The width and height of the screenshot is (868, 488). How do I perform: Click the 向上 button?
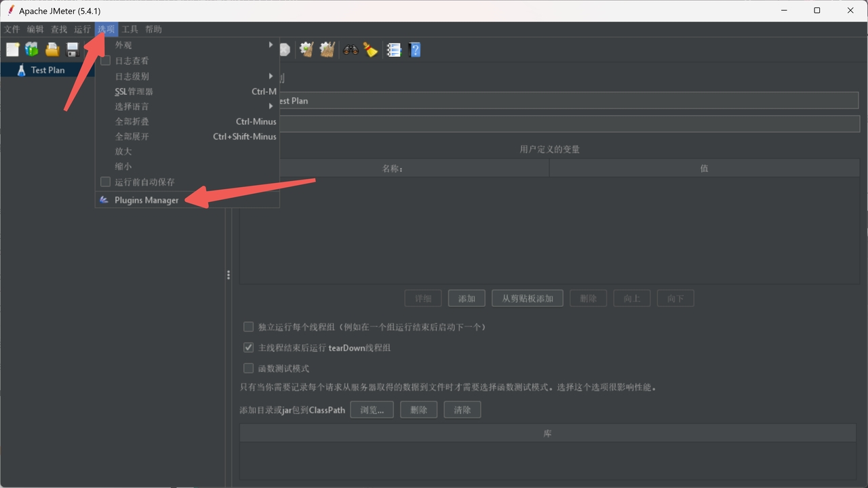632,298
